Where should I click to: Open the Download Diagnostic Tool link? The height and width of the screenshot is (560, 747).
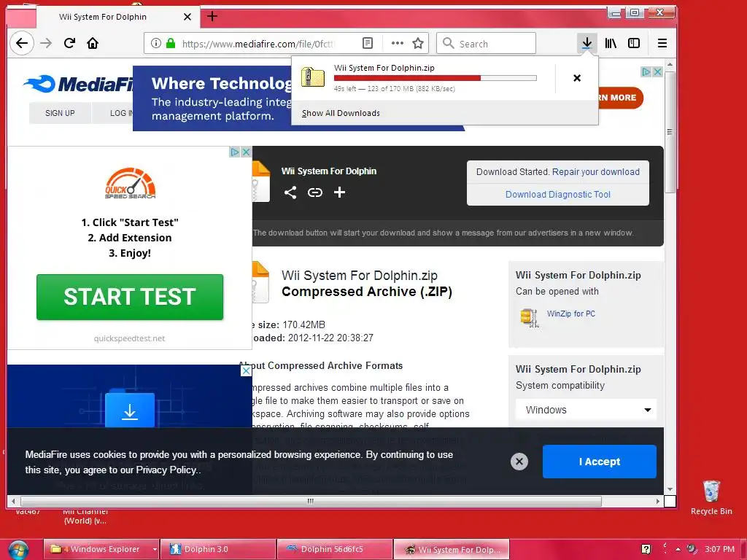click(x=558, y=194)
